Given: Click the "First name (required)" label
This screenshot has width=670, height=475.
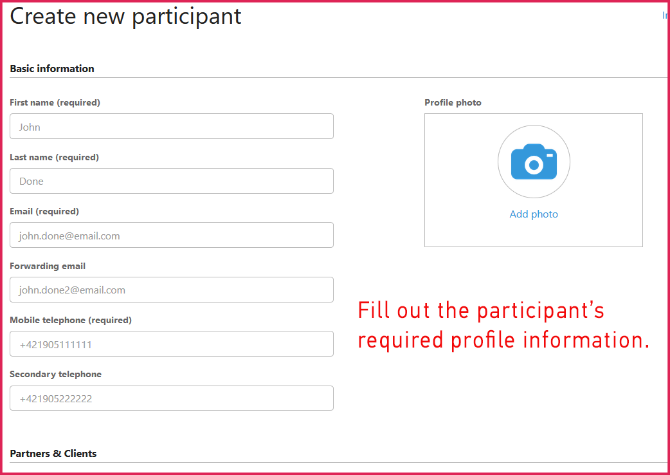Looking at the screenshot, I should coord(55,103).
